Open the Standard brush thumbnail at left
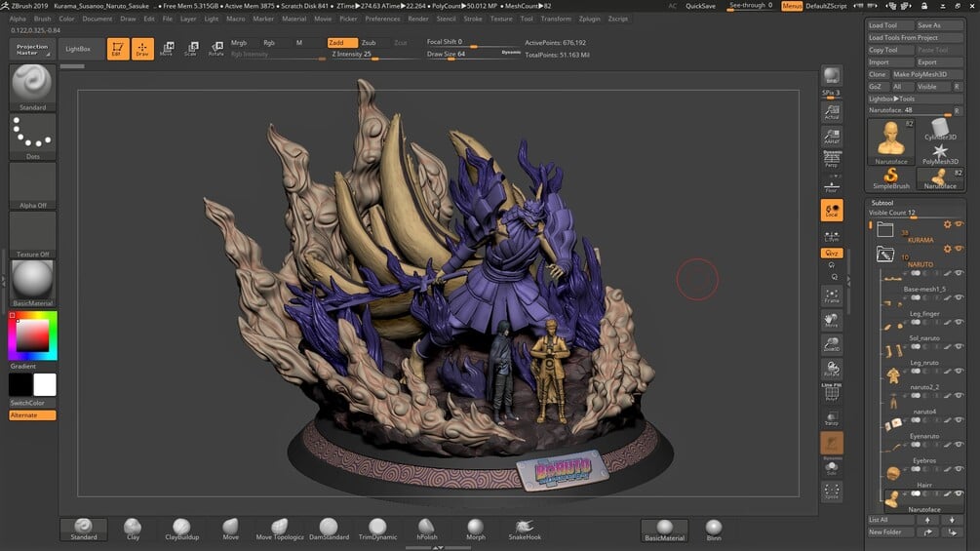This screenshot has height=551, width=980. tap(32, 87)
